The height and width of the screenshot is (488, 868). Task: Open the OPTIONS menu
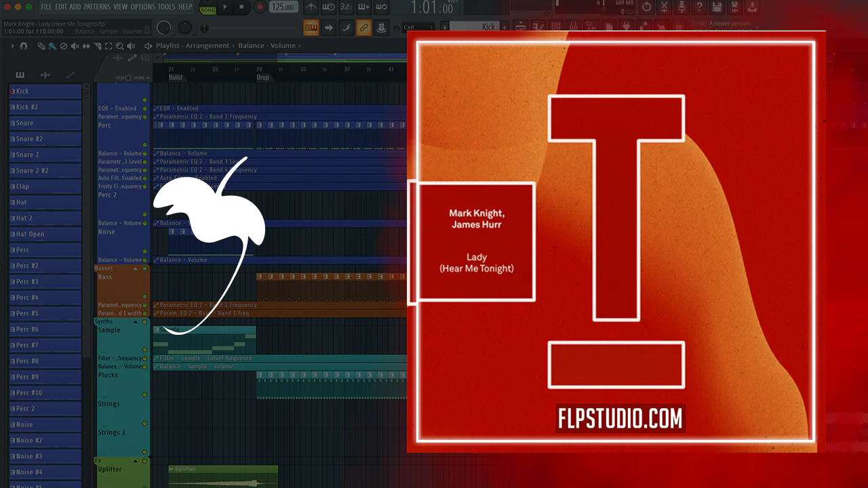pyautogui.click(x=142, y=7)
